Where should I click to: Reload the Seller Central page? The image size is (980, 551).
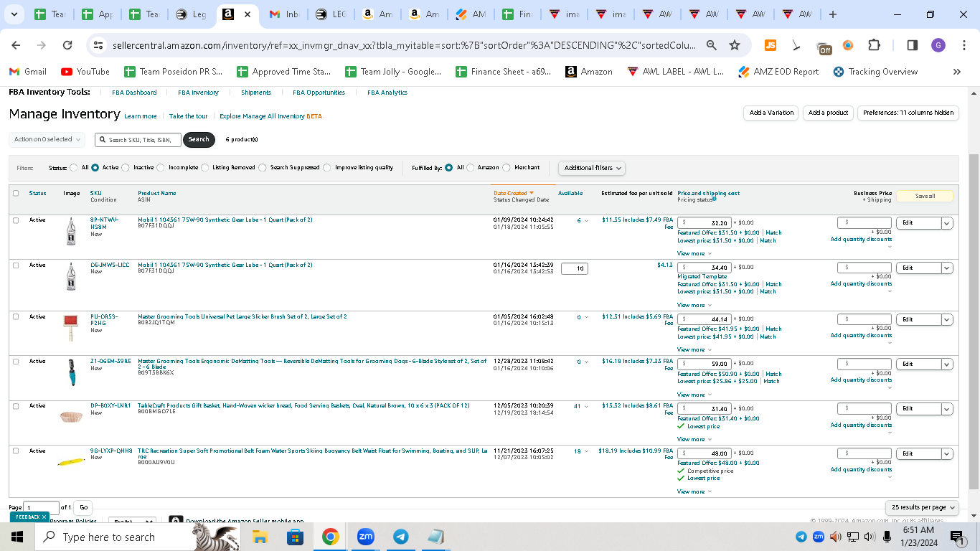coord(67,45)
